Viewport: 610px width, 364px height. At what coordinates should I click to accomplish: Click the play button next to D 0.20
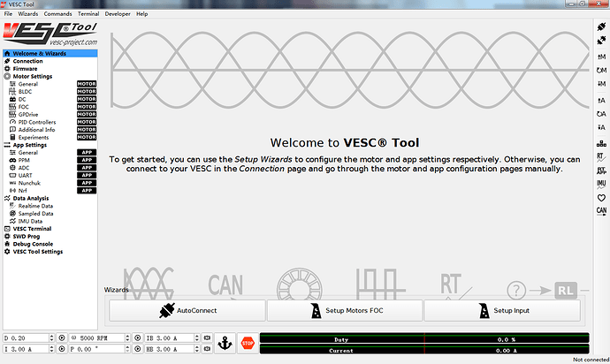tap(62, 338)
